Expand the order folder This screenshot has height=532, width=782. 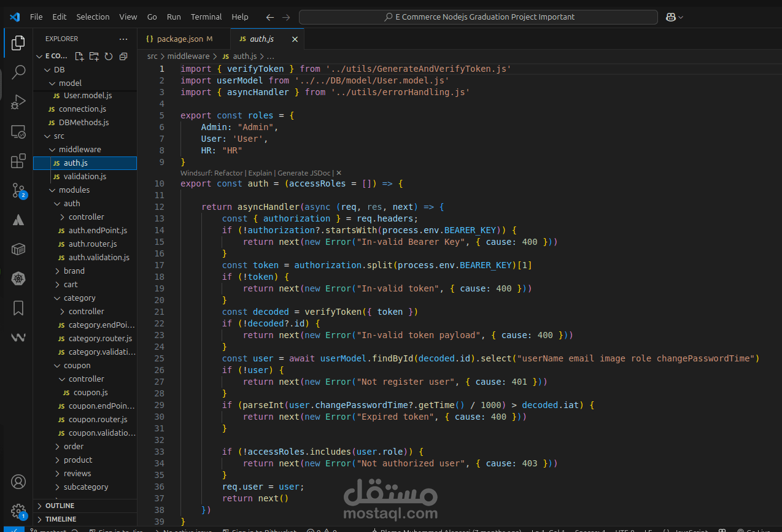pos(85,446)
